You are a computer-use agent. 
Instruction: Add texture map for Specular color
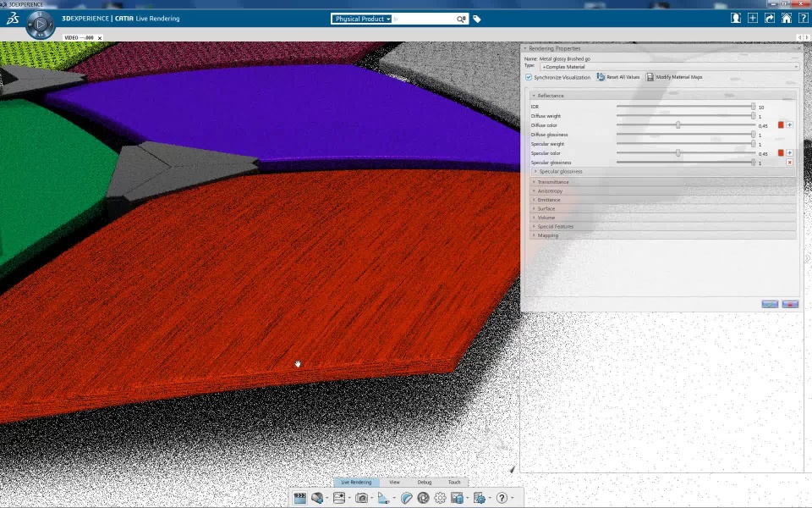tap(790, 153)
